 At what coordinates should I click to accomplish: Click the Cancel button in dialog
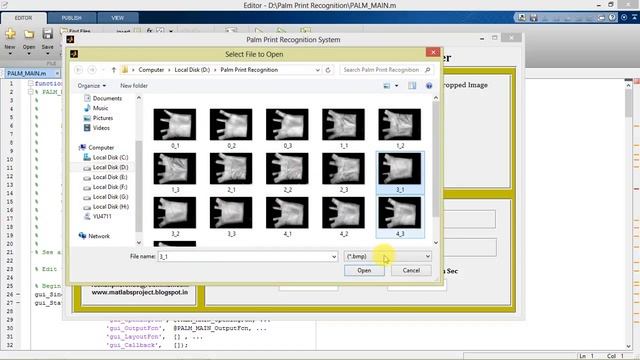tap(411, 270)
